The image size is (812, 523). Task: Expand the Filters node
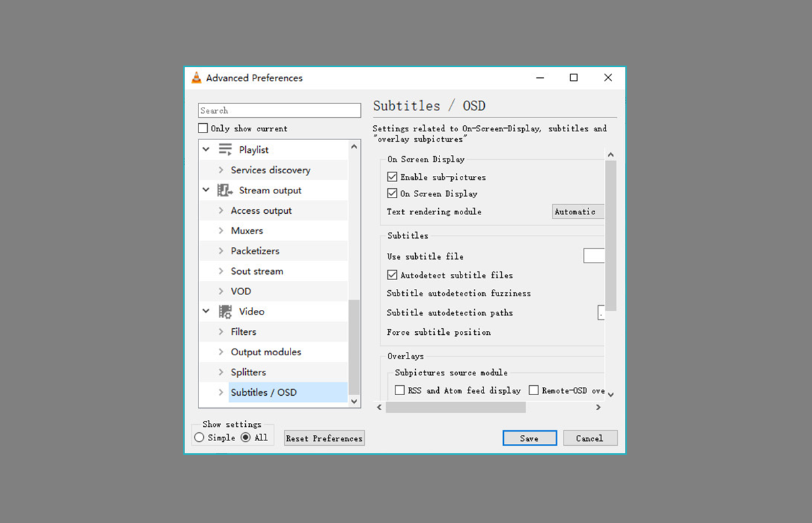(221, 332)
